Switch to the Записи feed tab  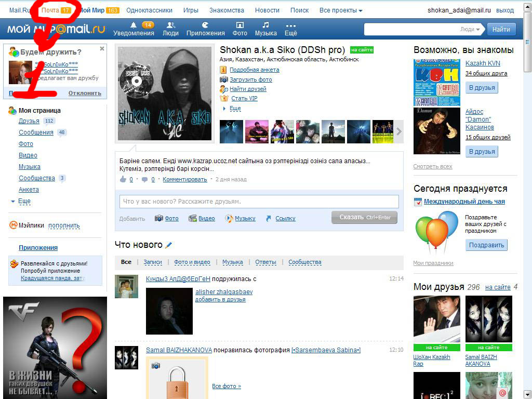pos(153,262)
